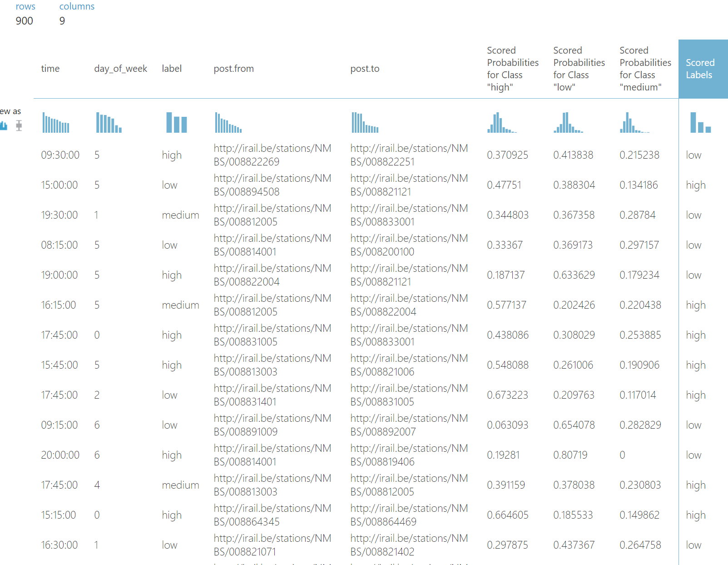
Task: Click the 09:30:00 time cell
Action: [x=60, y=155]
